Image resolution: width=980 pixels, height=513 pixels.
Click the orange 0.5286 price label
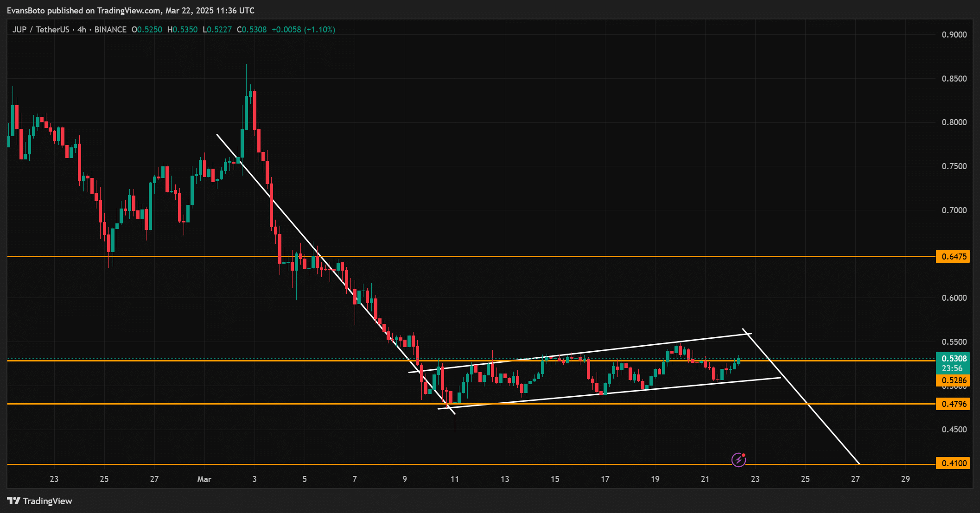pos(953,380)
